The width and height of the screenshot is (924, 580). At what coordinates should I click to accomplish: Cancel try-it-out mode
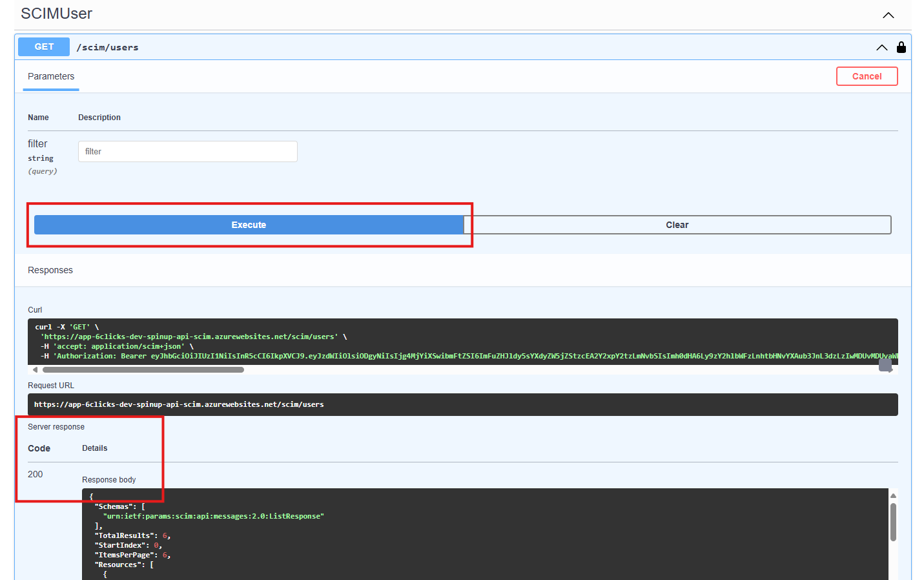[x=867, y=76]
